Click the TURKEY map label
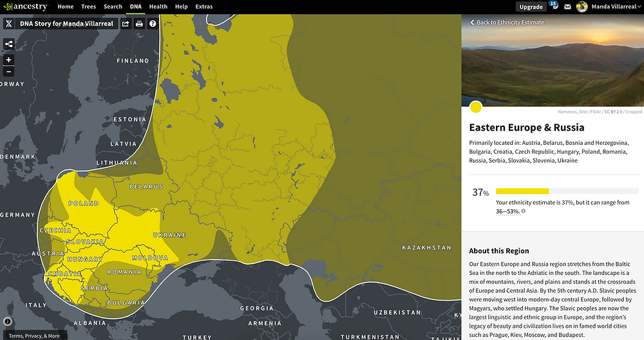This screenshot has width=644, height=340. click(x=197, y=337)
